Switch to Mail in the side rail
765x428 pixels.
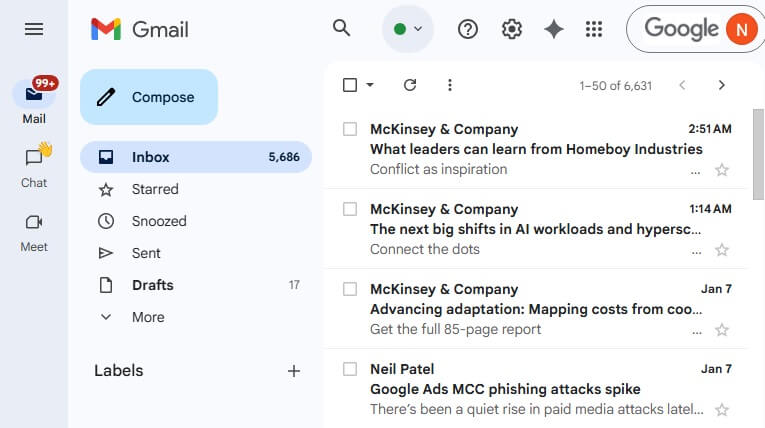(34, 102)
